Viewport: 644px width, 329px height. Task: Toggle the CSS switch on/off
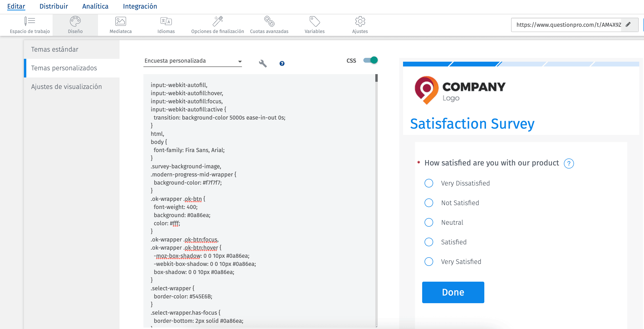click(370, 60)
